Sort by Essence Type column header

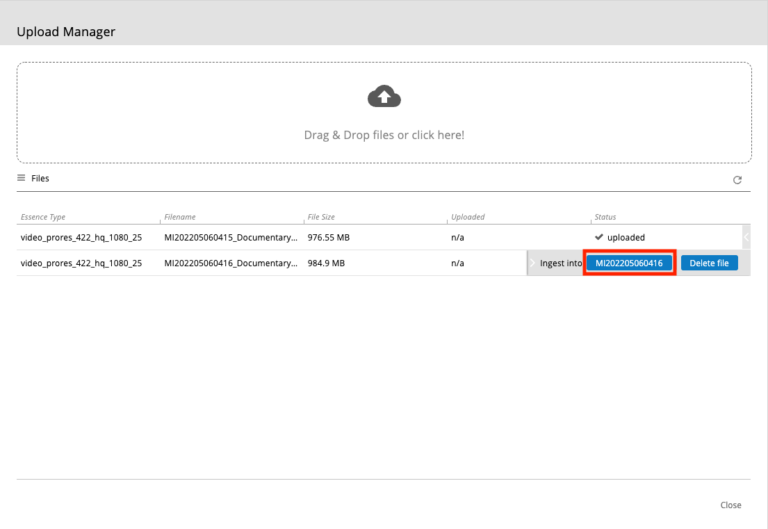(x=43, y=217)
